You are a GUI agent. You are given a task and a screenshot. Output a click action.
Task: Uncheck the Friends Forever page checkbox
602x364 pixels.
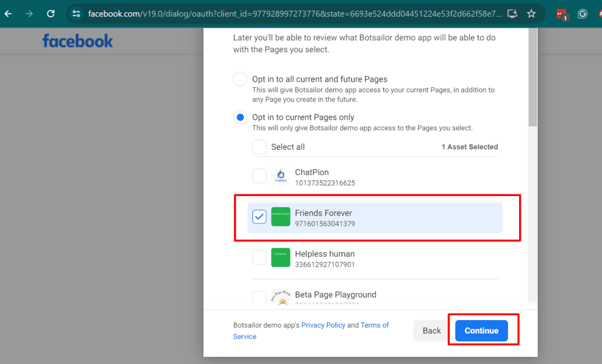tap(259, 217)
